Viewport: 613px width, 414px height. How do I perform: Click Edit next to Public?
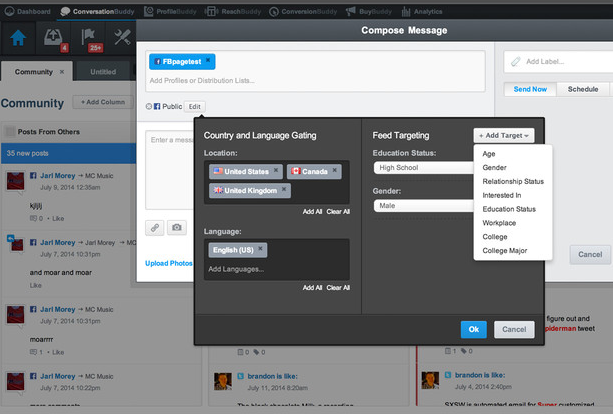(195, 106)
